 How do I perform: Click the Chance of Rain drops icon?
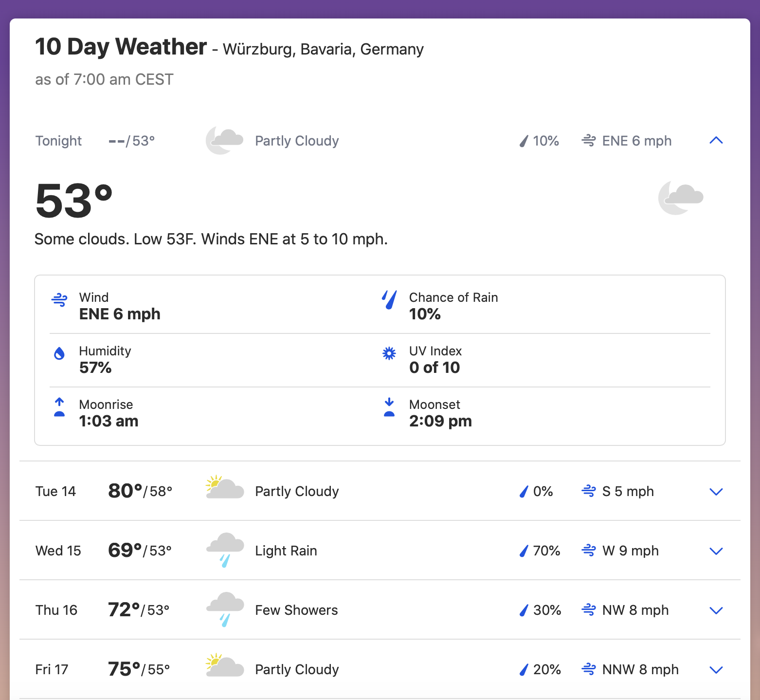[389, 300]
